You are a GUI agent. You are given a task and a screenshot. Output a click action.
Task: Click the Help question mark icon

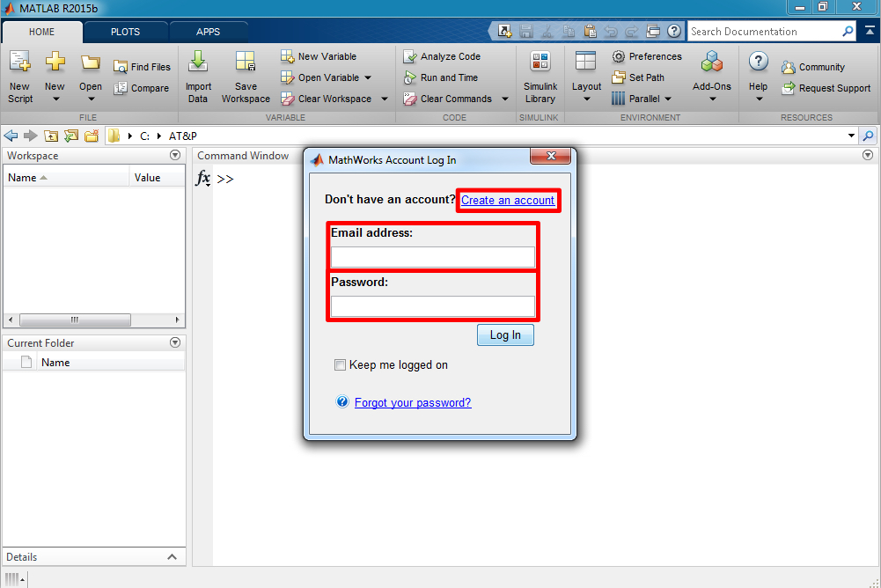point(758,61)
